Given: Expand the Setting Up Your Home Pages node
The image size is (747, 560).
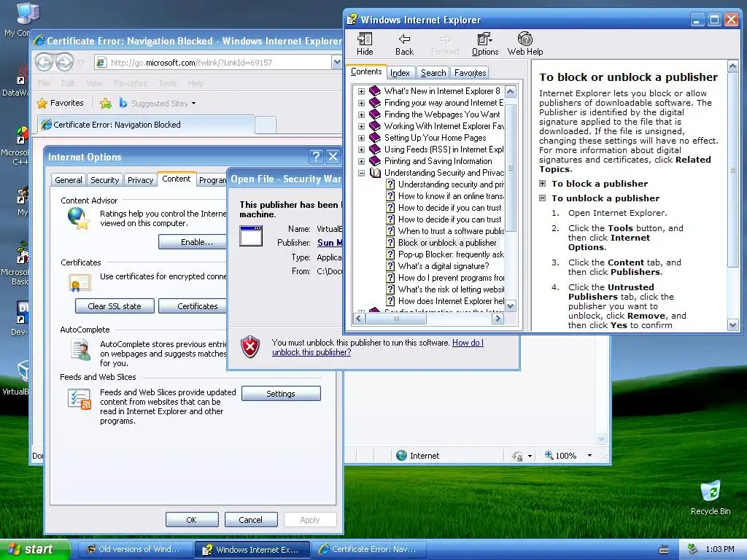Looking at the screenshot, I should point(361,138).
